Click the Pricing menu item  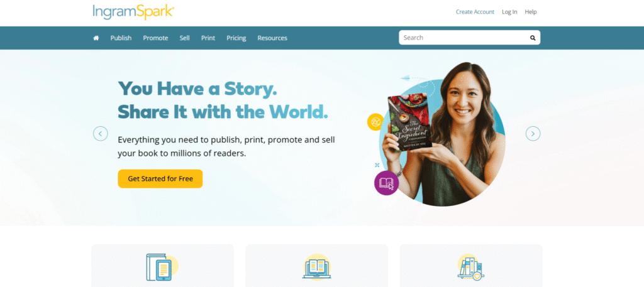[x=236, y=38]
